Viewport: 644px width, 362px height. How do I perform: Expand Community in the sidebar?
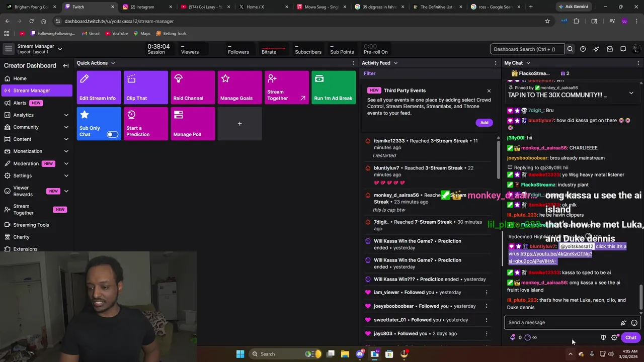coord(66,127)
